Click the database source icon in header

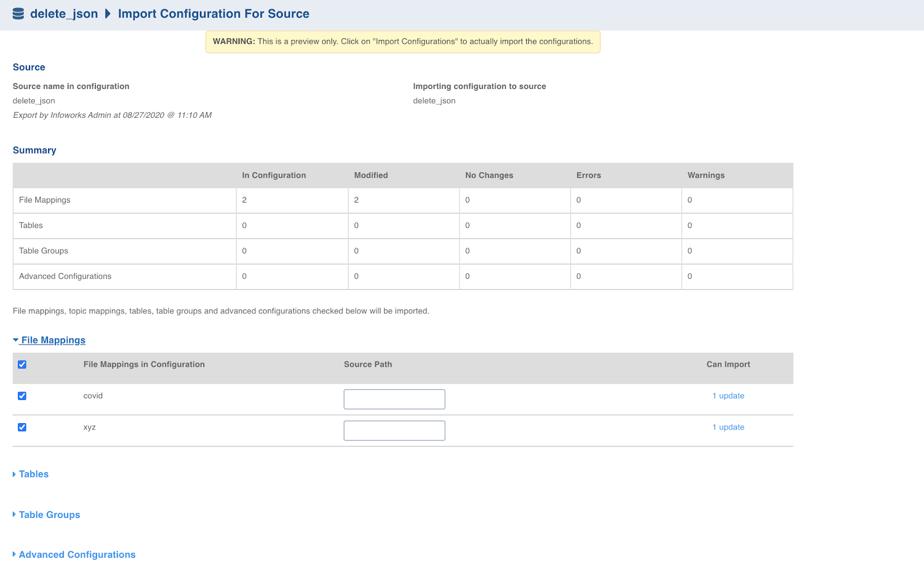18,14
